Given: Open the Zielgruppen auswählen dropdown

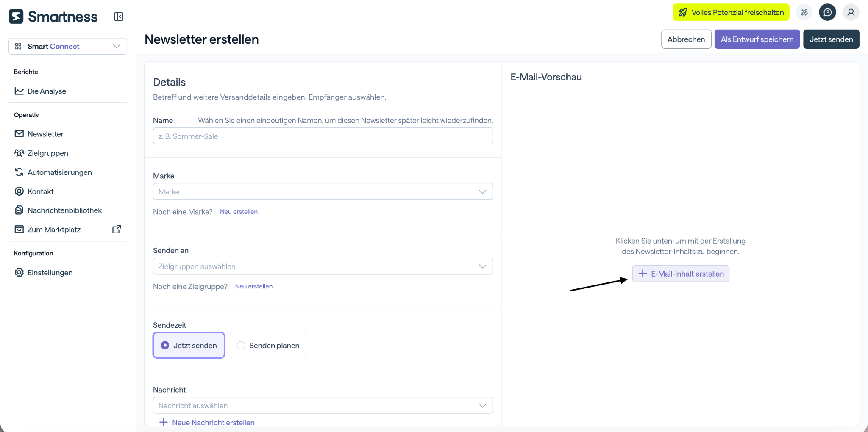Looking at the screenshot, I should click(x=323, y=266).
